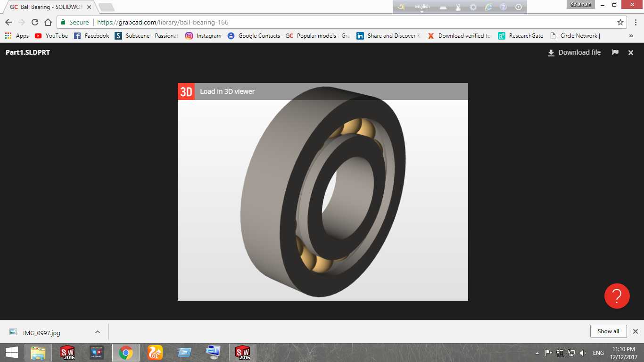The width and height of the screenshot is (644, 362).
Task: Click the battery power tray icon
Action: click(x=560, y=353)
